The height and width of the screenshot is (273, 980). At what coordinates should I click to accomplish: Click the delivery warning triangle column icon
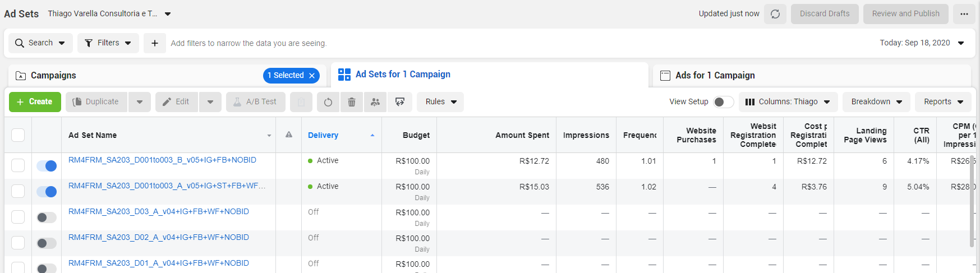click(x=289, y=135)
